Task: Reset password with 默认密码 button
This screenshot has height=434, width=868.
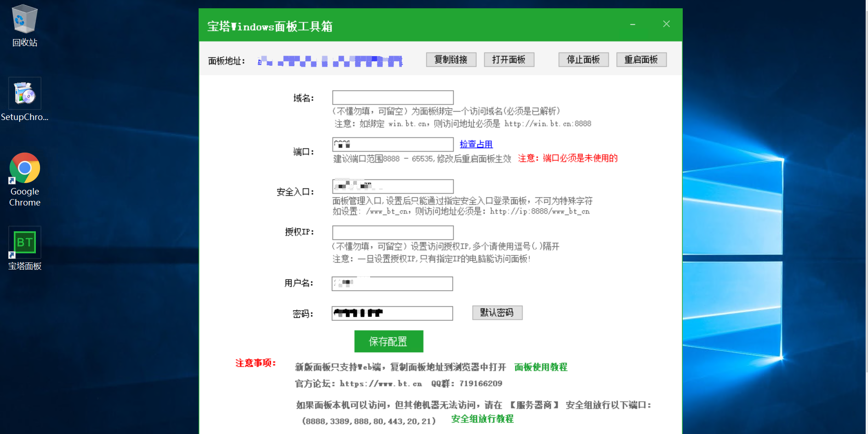Action: point(497,313)
